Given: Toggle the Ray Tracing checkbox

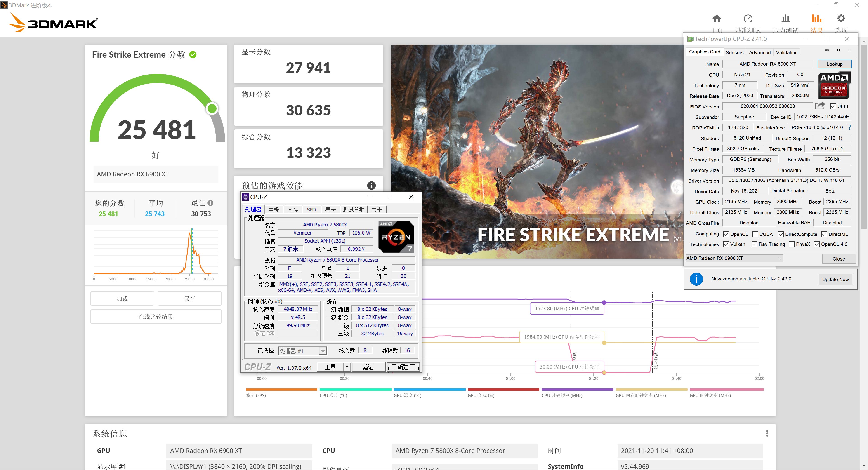Looking at the screenshot, I should (755, 244).
